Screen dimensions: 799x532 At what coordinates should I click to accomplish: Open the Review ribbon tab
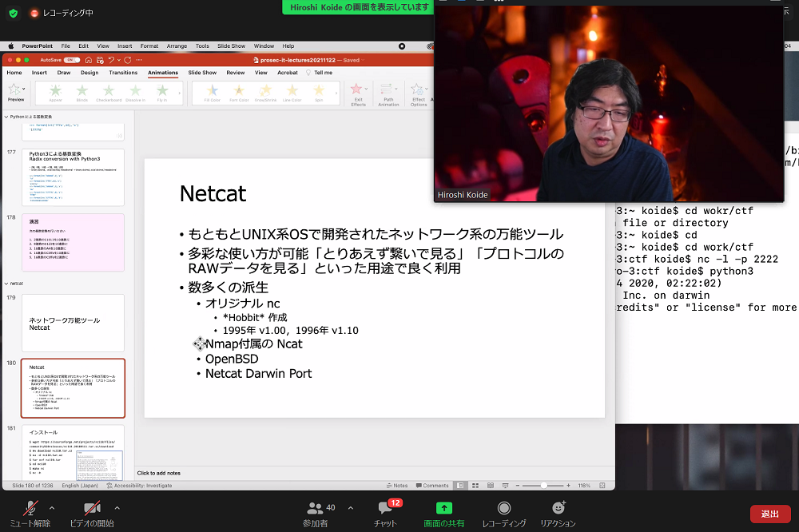236,73
